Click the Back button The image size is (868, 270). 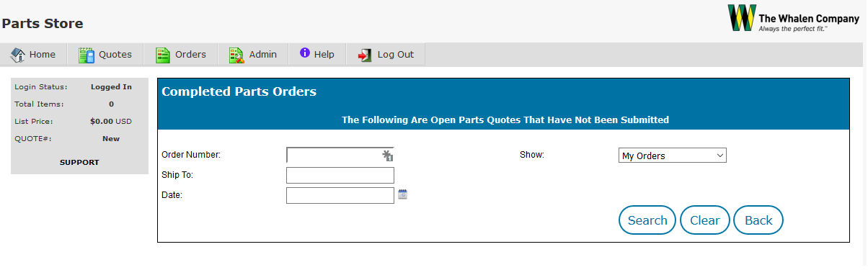pos(758,220)
